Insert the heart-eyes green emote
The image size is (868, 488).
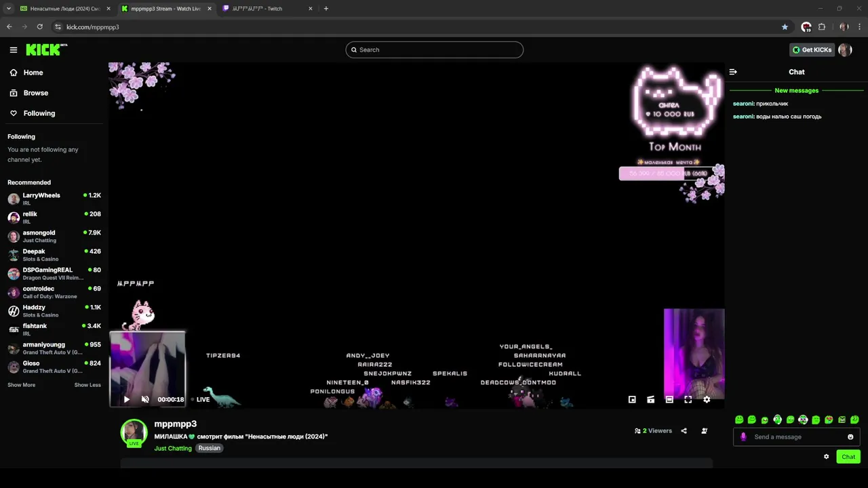pos(829,420)
